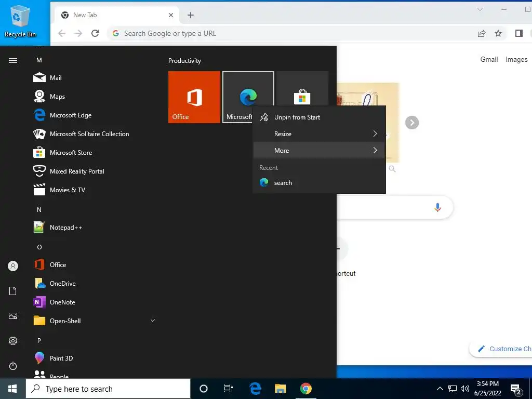Open Edge from the taskbar
This screenshot has height=399, width=532.
tap(255, 389)
